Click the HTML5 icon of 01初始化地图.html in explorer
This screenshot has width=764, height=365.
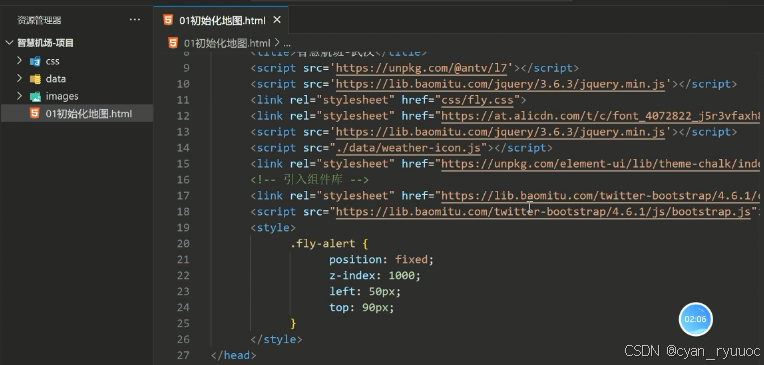(35, 114)
